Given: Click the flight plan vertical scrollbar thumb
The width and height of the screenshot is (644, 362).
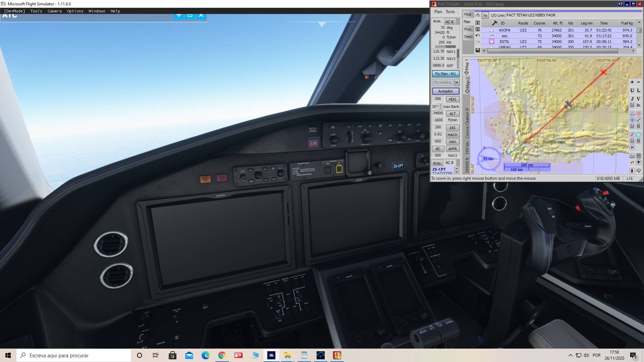Looking at the screenshot, I should [x=639, y=30].
